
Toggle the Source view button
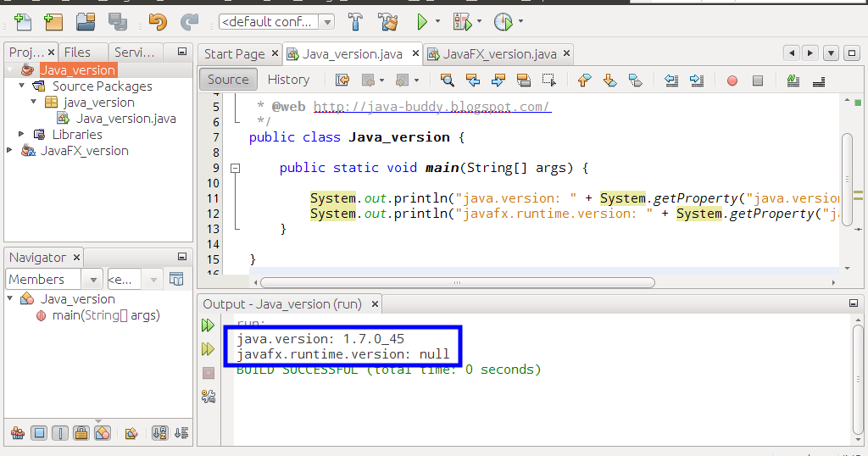point(228,80)
